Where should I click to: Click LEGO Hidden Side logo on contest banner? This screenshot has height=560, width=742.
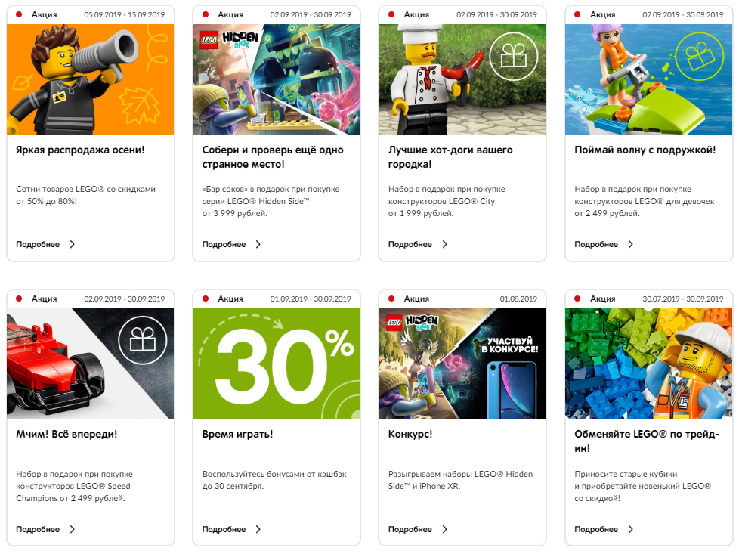pyautogui.click(x=413, y=322)
